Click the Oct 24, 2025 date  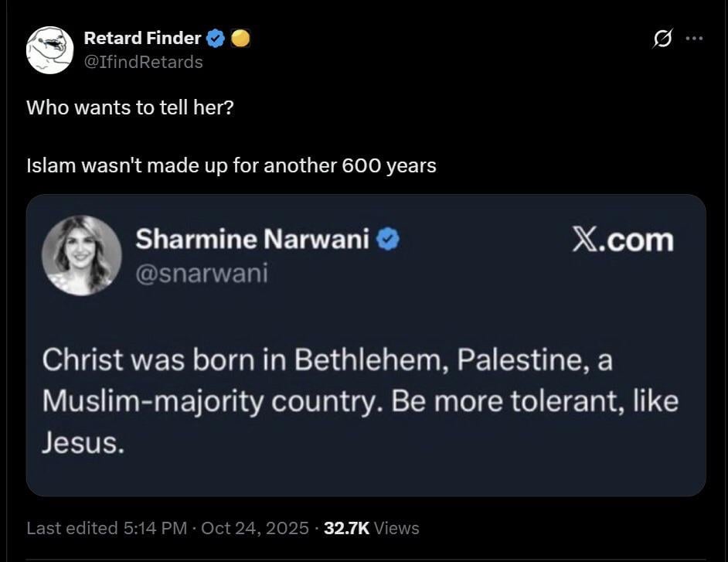tap(254, 528)
